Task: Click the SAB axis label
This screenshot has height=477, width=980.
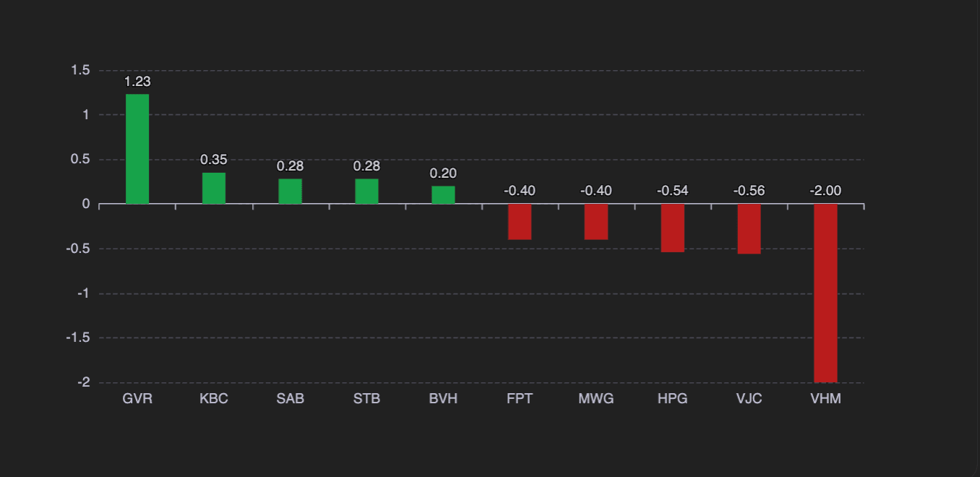Action: click(x=291, y=399)
